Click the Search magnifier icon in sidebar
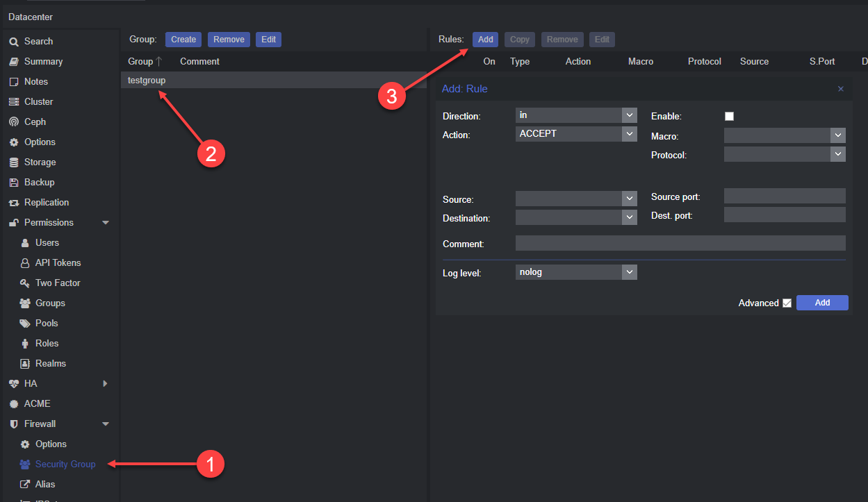Image resolution: width=868 pixels, height=502 pixels. (x=13, y=42)
